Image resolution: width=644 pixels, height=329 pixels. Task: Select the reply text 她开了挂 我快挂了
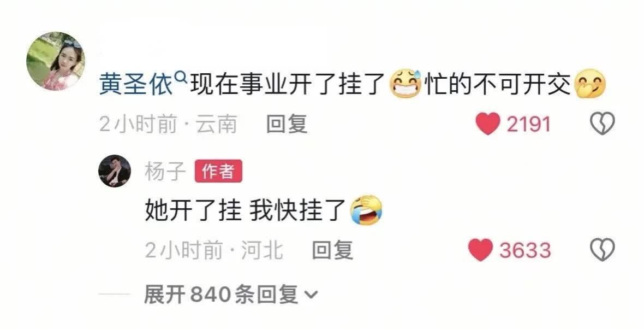[x=244, y=210]
